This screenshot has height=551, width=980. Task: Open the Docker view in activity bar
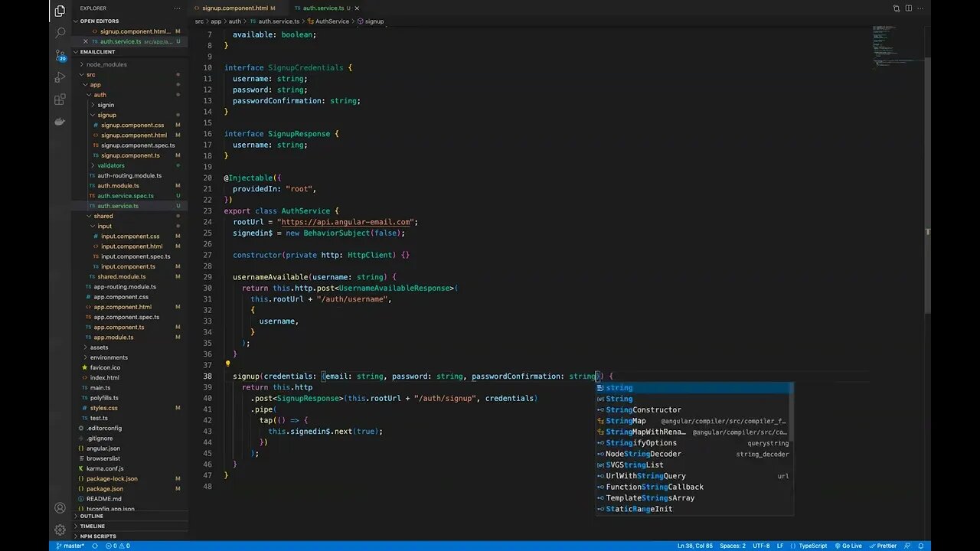tap(60, 122)
